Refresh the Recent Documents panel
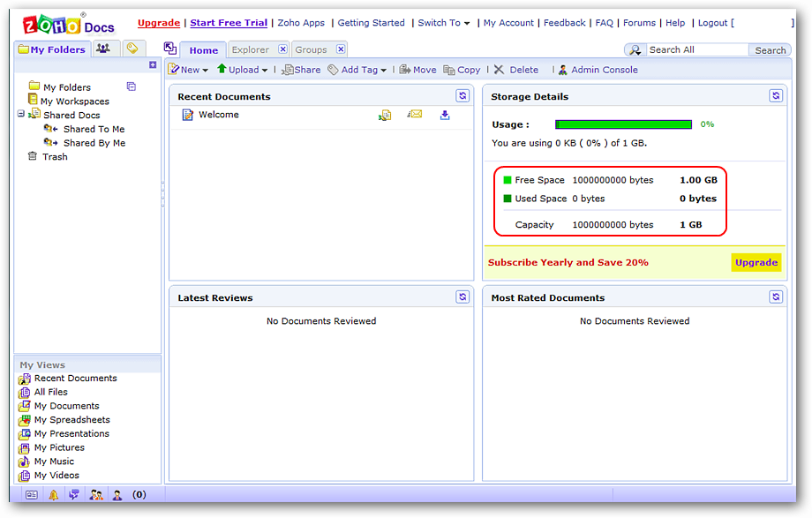 462,96
